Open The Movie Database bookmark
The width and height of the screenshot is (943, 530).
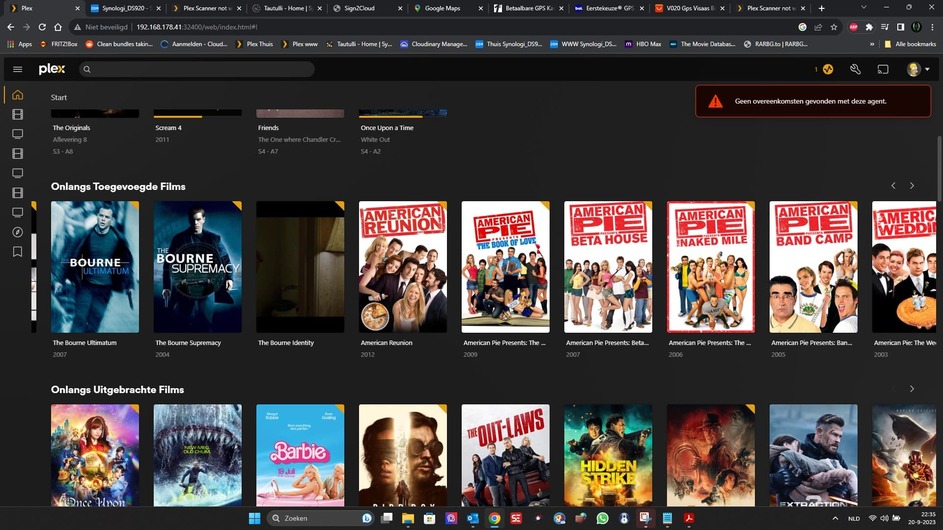[x=702, y=44]
